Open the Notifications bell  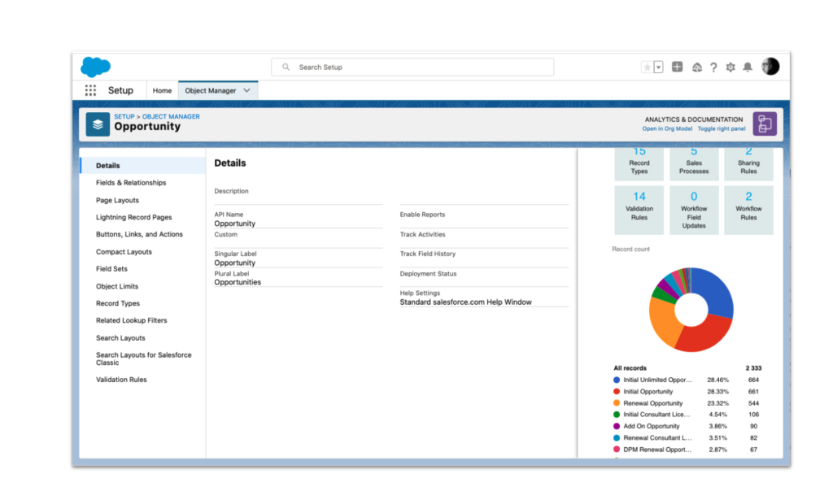(748, 67)
